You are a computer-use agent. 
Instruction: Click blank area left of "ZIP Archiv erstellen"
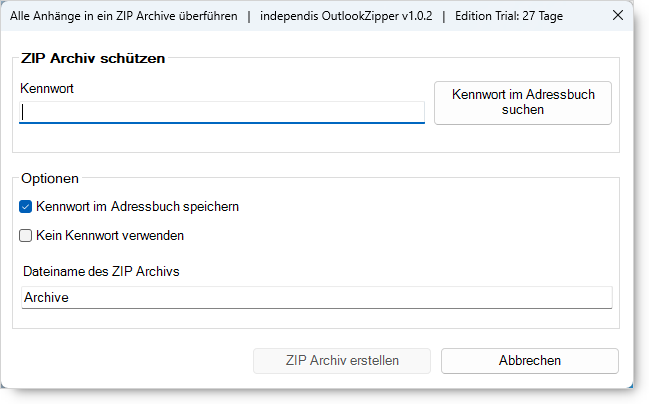point(130,361)
